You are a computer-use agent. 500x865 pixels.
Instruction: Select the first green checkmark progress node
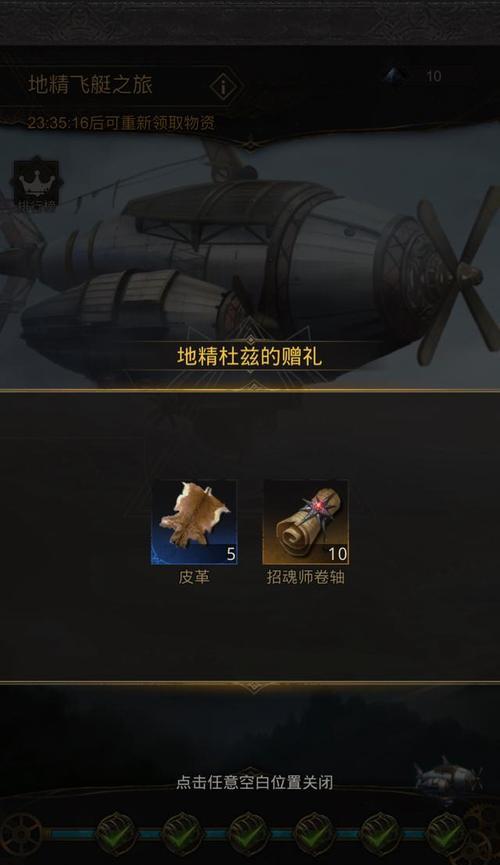[116, 833]
